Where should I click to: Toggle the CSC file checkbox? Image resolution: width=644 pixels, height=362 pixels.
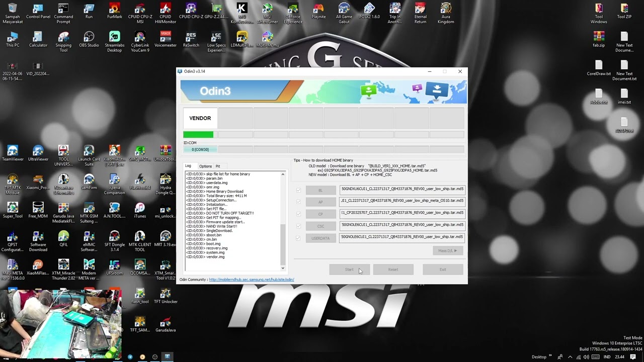pyautogui.click(x=298, y=226)
